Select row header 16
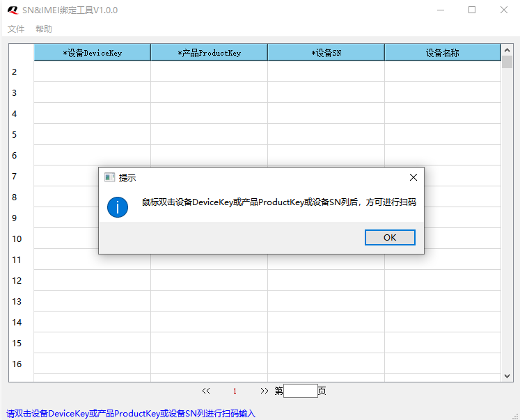520x420 pixels. 21,364
